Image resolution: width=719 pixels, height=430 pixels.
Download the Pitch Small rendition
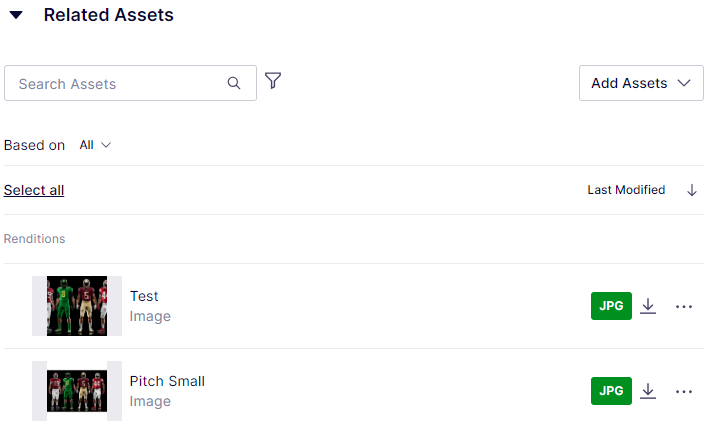pyautogui.click(x=648, y=391)
